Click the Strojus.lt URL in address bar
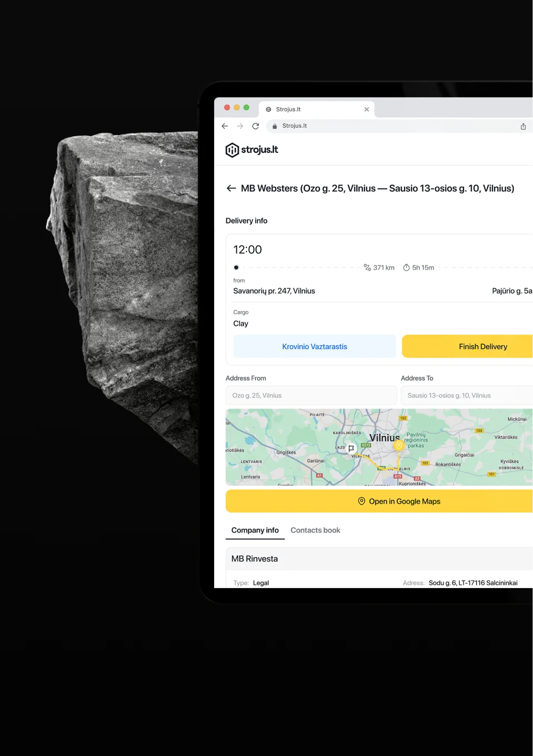Screen dimensions: 533x756 tap(294, 126)
